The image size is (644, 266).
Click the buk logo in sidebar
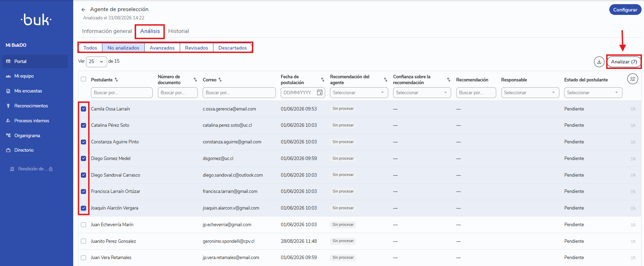coord(36,20)
